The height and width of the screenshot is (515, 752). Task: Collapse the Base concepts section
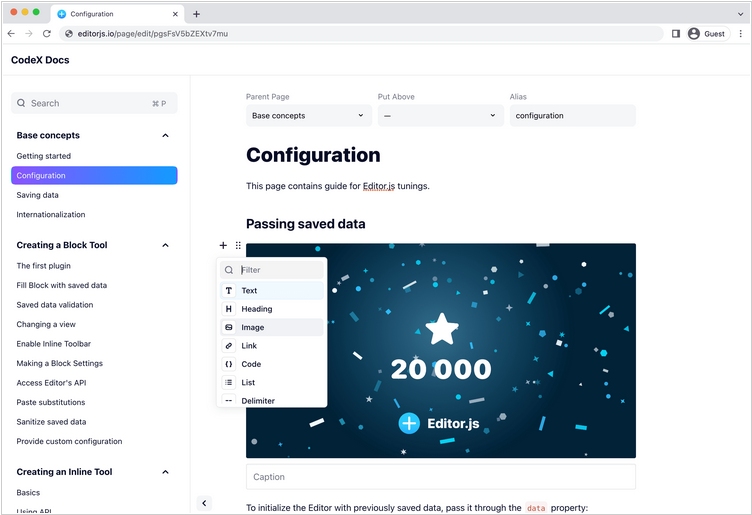pos(165,136)
